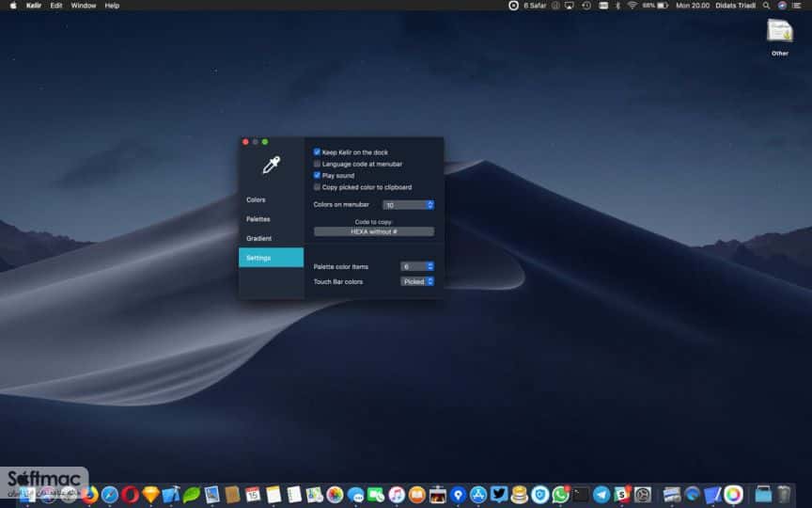Open Twitter from the dock
This screenshot has width=812, height=508.
point(499,494)
